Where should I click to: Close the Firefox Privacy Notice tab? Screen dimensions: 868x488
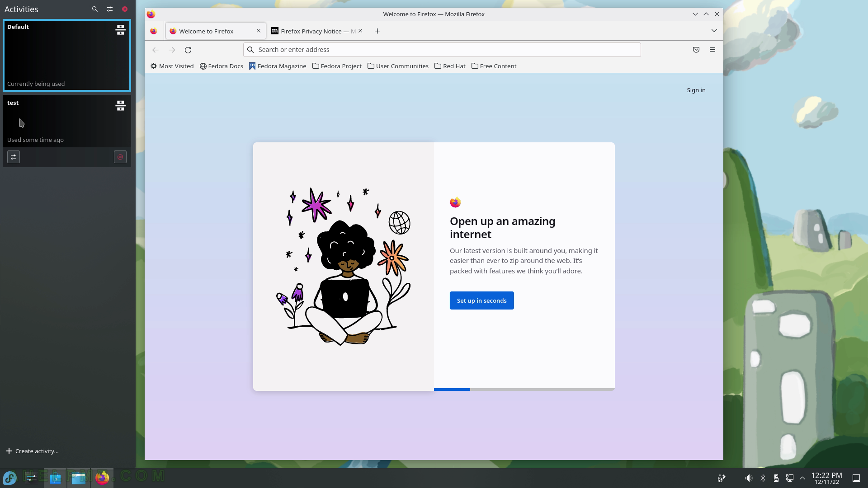[360, 31]
